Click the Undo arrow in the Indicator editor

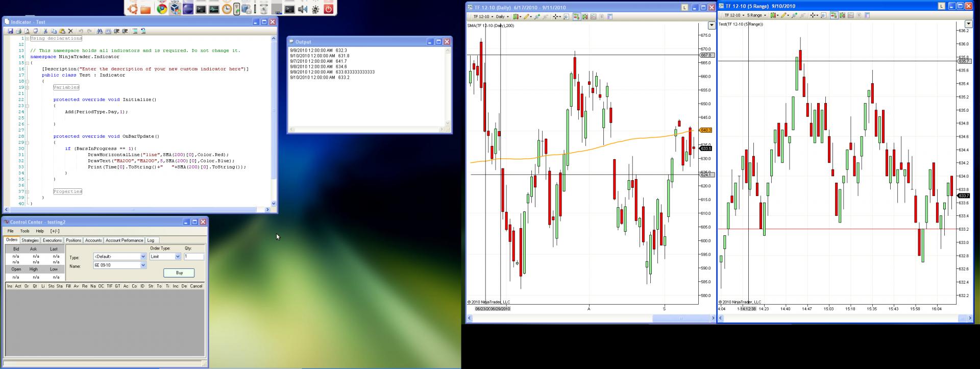(81, 31)
